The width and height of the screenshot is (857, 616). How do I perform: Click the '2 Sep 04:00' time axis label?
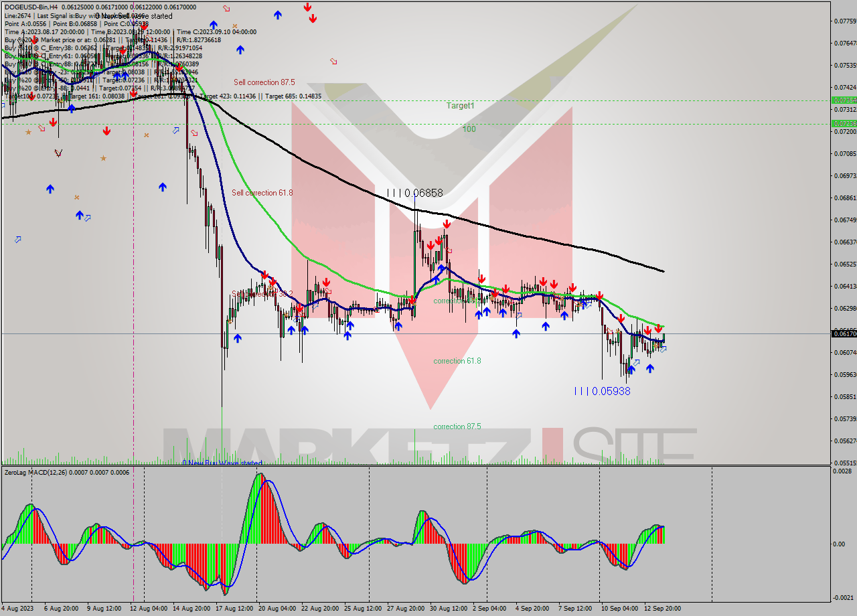tap(489, 609)
